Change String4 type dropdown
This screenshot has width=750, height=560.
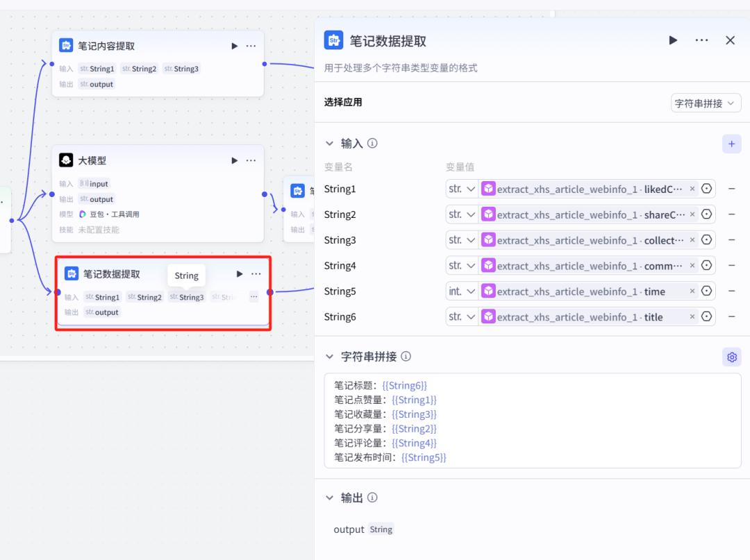tap(462, 266)
